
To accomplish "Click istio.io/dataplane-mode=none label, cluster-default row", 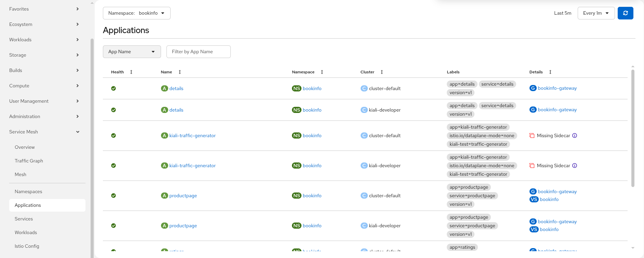I will pos(482,135).
